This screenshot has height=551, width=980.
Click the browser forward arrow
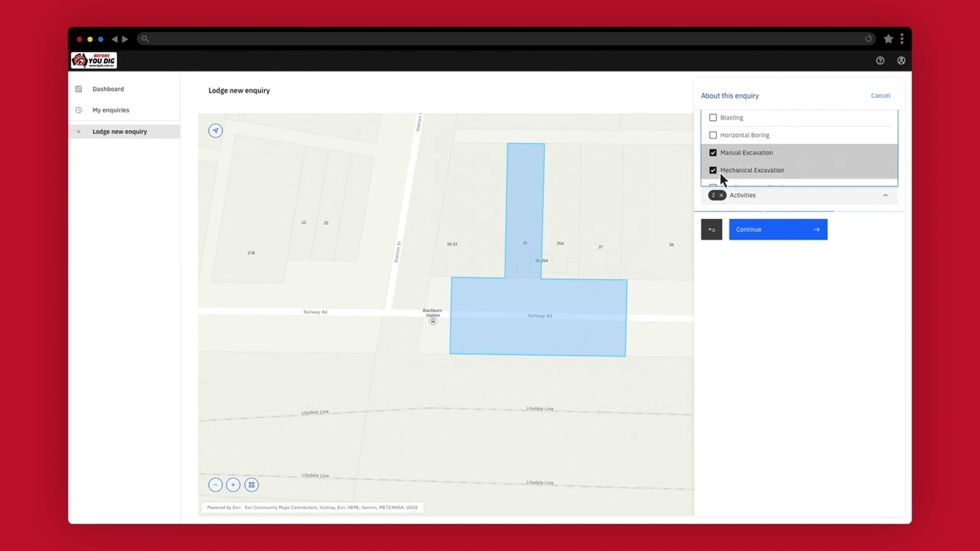pyautogui.click(x=125, y=39)
